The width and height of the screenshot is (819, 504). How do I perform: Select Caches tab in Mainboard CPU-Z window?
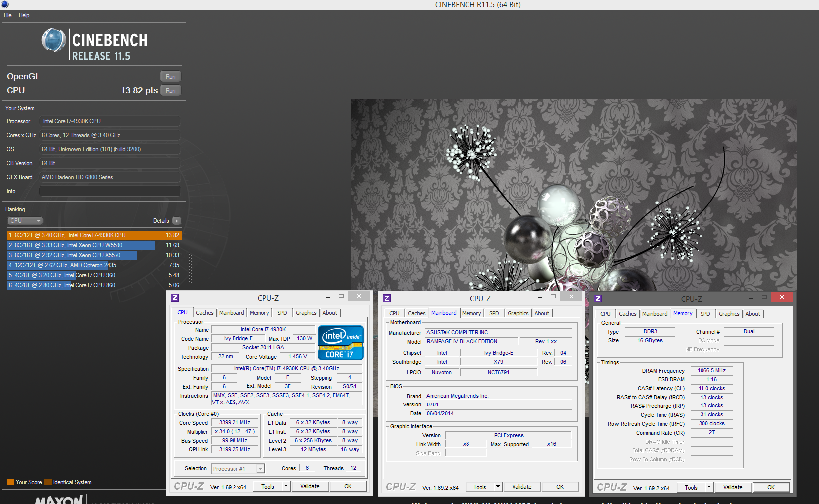[417, 313]
